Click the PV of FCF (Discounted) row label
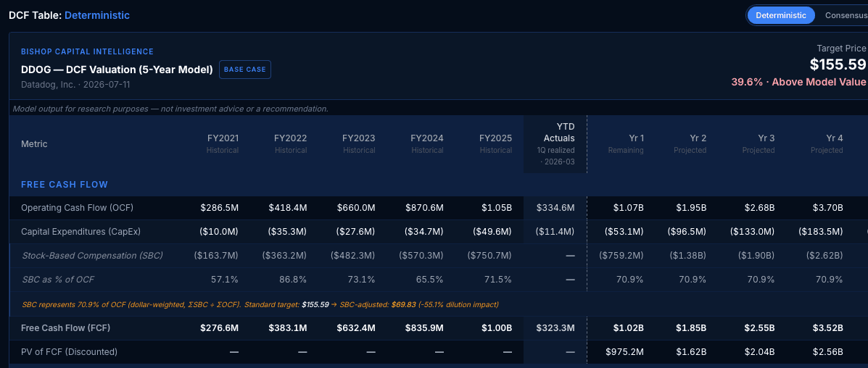Viewport: 868px width, 368px height. pyautogui.click(x=69, y=351)
